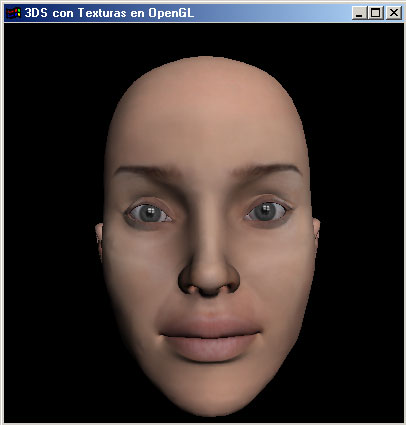Close the 3DS con Texturas window
The height and width of the screenshot is (425, 406).
pyautogui.click(x=394, y=13)
